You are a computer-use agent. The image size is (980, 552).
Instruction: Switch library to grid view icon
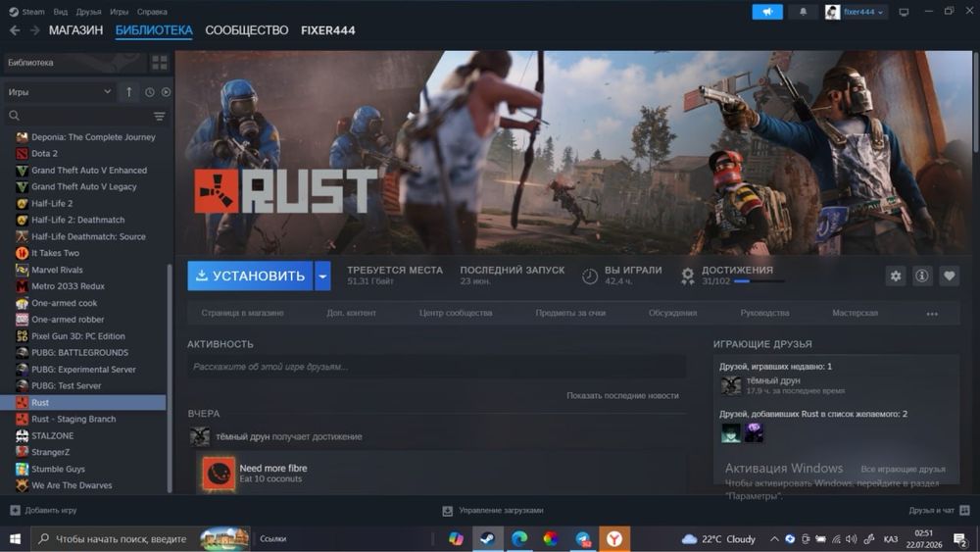point(160,63)
